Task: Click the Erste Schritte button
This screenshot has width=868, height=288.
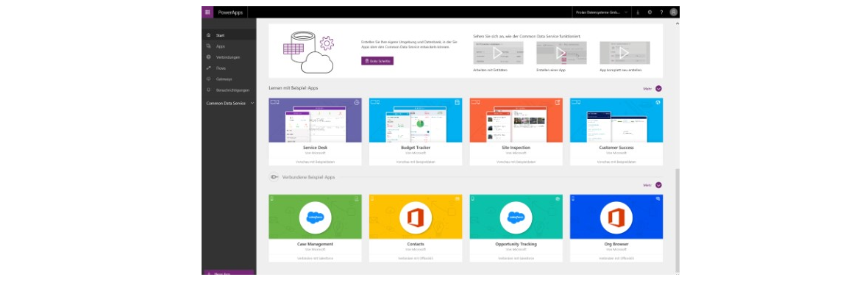Action: click(x=377, y=61)
